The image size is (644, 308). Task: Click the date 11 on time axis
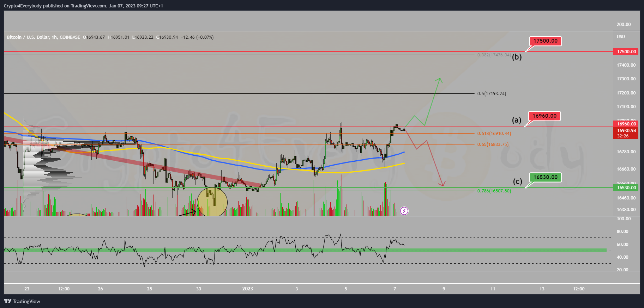tap(493, 289)
